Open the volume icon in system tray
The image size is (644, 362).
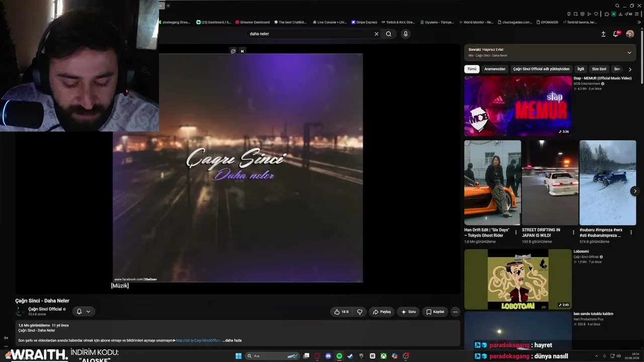[x=618, y=356]
